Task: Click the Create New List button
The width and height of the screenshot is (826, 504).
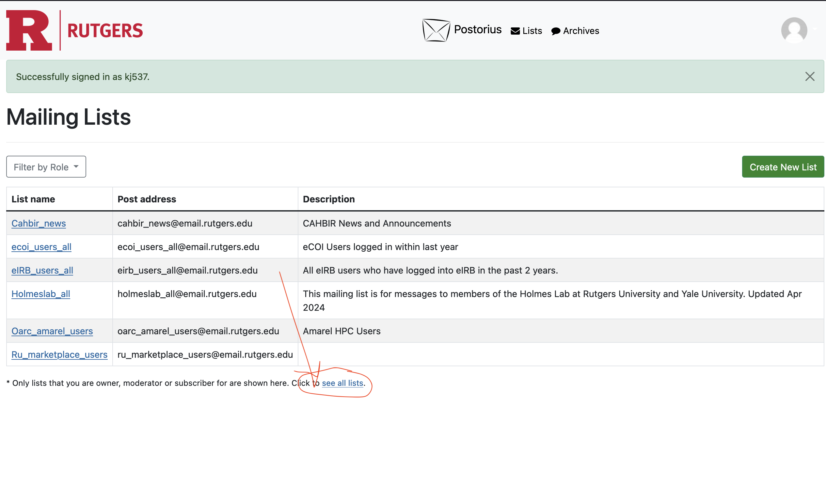Action: point(783,166)
